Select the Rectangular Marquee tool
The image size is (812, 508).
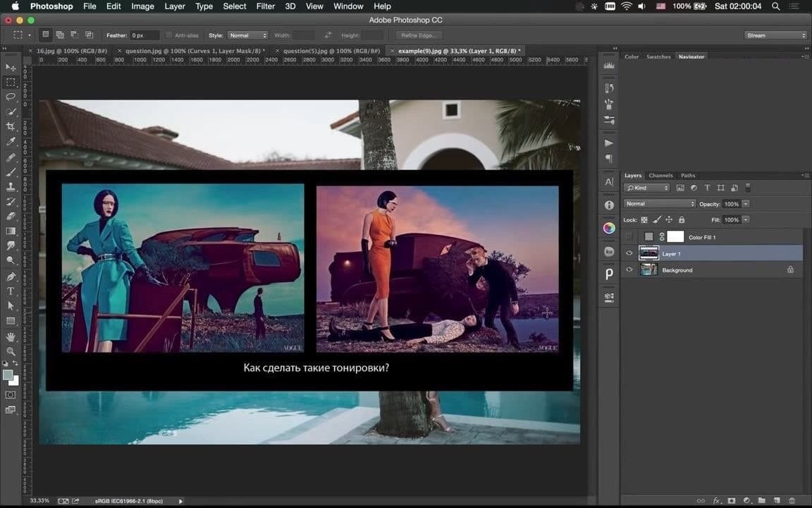[x=11, y=83]
